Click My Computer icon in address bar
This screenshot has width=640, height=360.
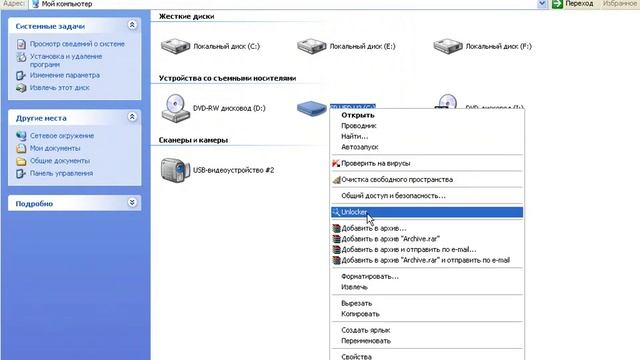36,4
